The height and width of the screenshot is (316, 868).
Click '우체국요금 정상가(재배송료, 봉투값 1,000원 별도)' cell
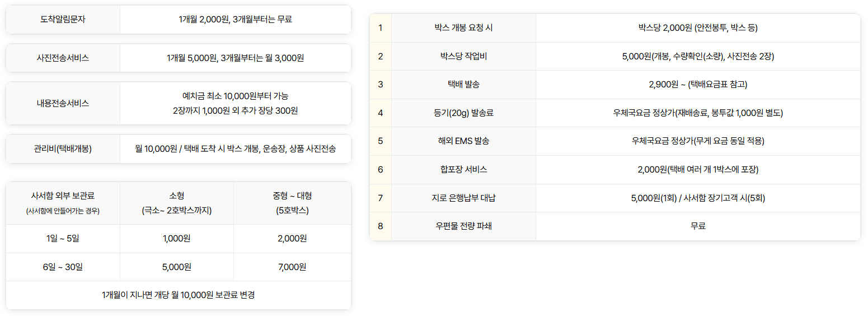698,113
